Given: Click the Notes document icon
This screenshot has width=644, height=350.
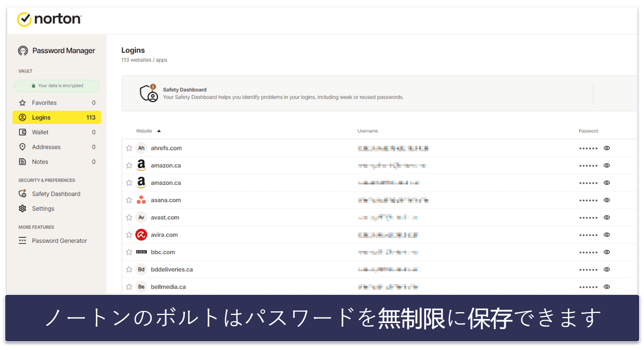Looking at the screenshot, I should pyautogui.click(x=23, y=162).
